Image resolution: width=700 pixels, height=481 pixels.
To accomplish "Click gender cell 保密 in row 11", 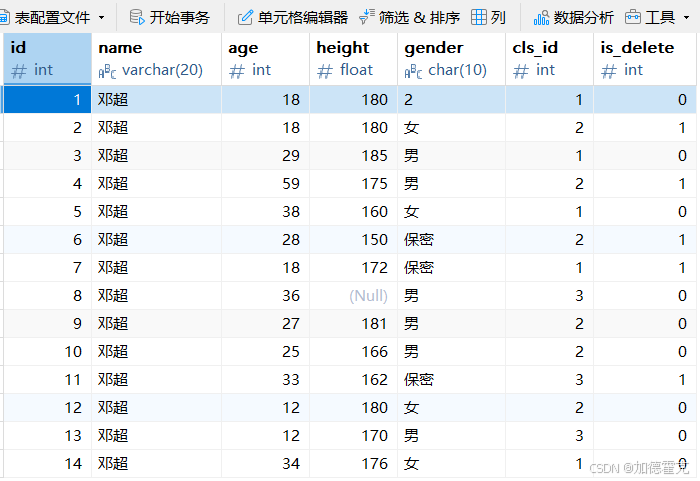I will click(451, 380).
